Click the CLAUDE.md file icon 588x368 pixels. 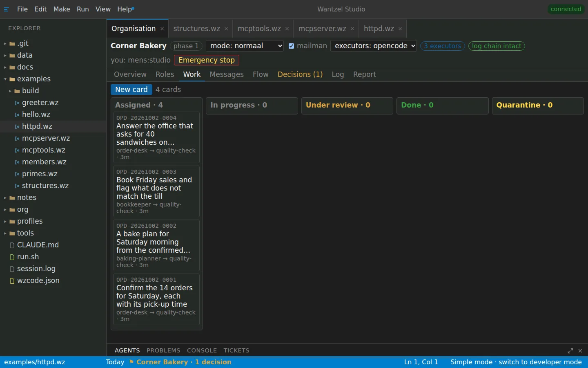(12, 245)
